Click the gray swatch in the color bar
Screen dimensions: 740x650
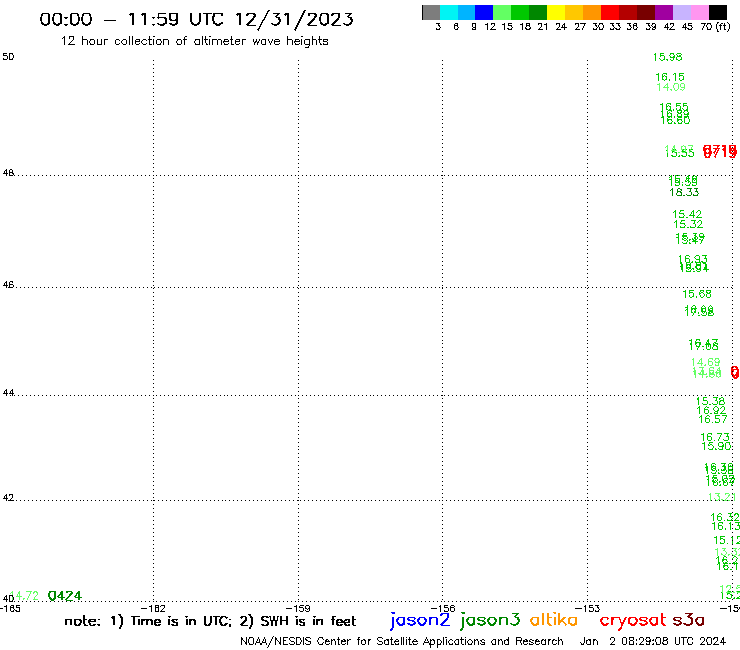[431, 12]
